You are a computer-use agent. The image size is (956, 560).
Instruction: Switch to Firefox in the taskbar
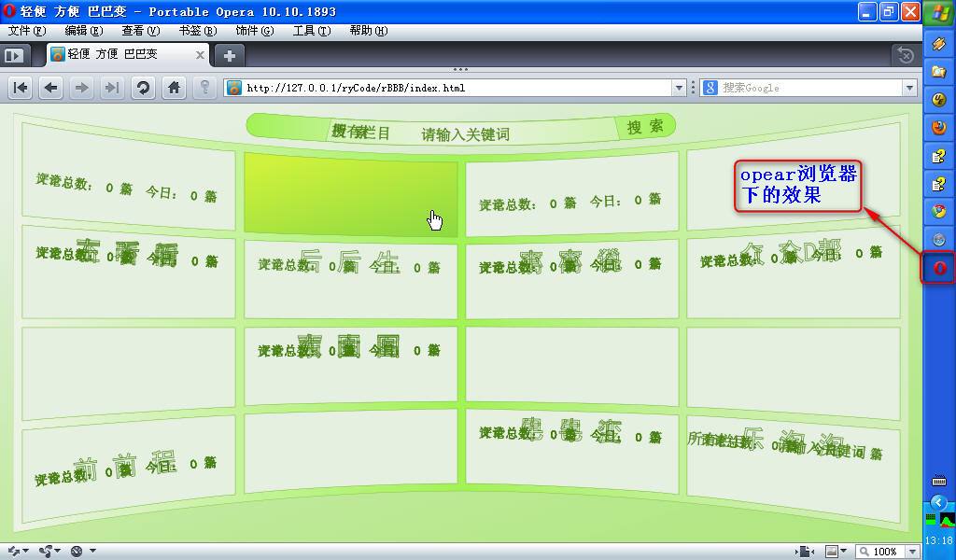point(939,127)
